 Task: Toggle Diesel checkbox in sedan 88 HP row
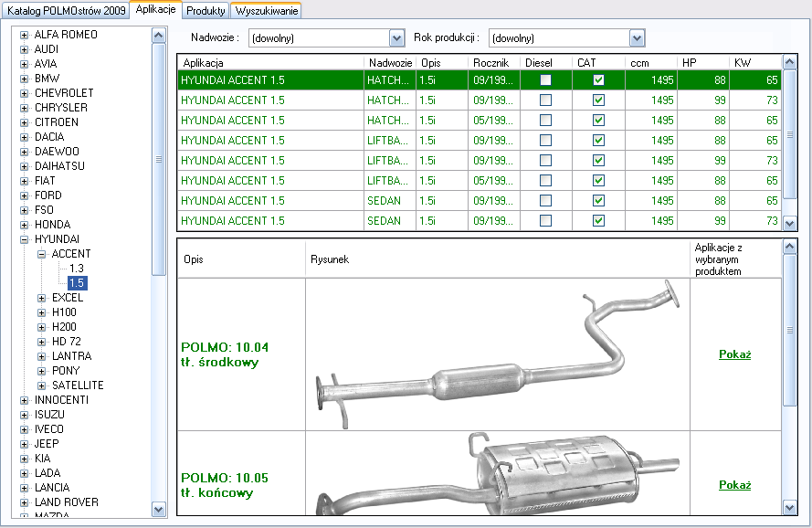pyautogui.click(x=545, y=201)
